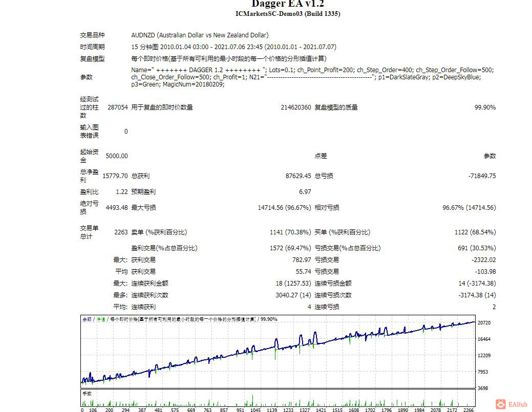Click the "连续亏损金额" label
Viewport: 532px width, 412px height.
333,283
